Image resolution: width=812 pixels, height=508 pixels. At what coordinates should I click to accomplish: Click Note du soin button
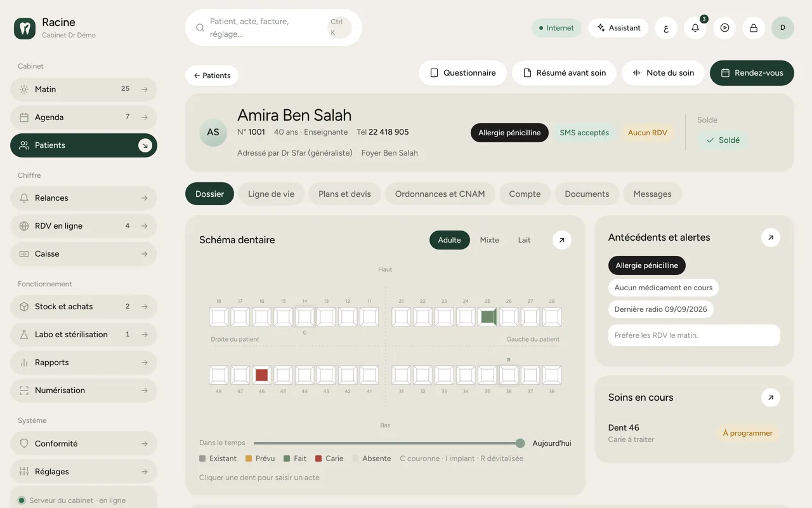coord(663,73)
